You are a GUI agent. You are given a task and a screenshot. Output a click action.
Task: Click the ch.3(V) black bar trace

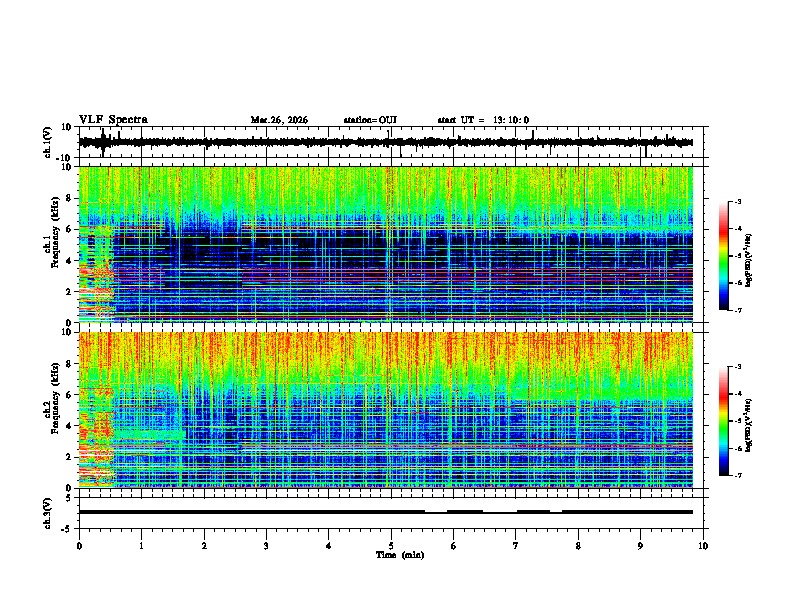[x=386, y=512]
